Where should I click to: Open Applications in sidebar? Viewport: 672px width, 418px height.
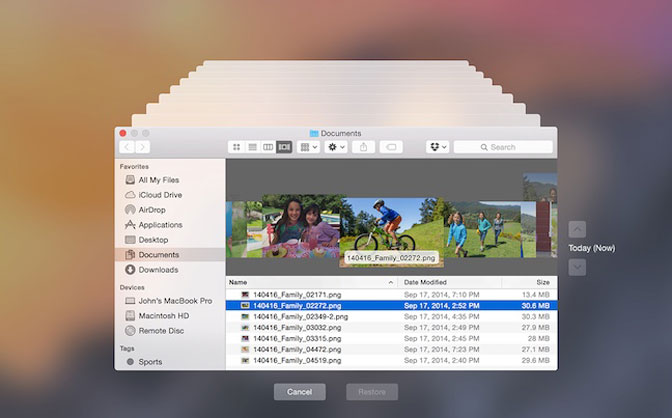coord(170,225)
